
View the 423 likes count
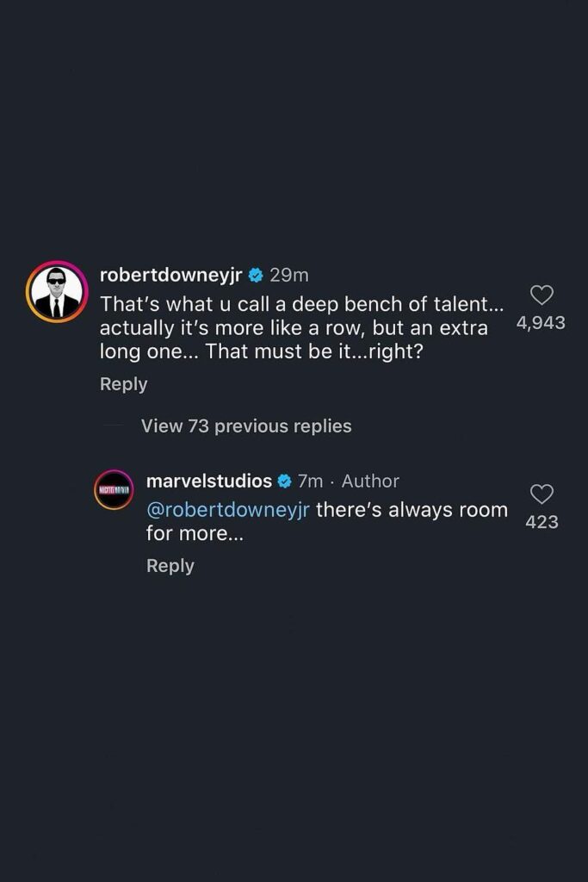coord(542,522)
